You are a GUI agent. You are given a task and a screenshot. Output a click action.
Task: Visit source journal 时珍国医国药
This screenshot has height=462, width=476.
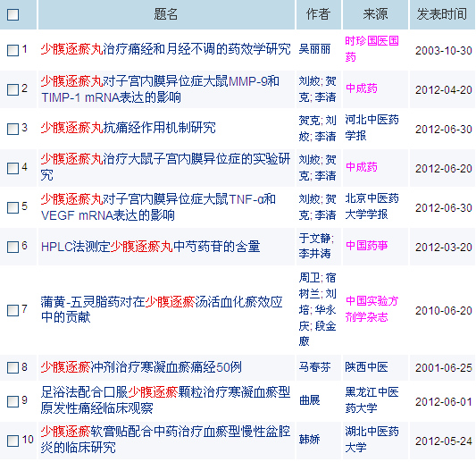[x=372, y=49]
